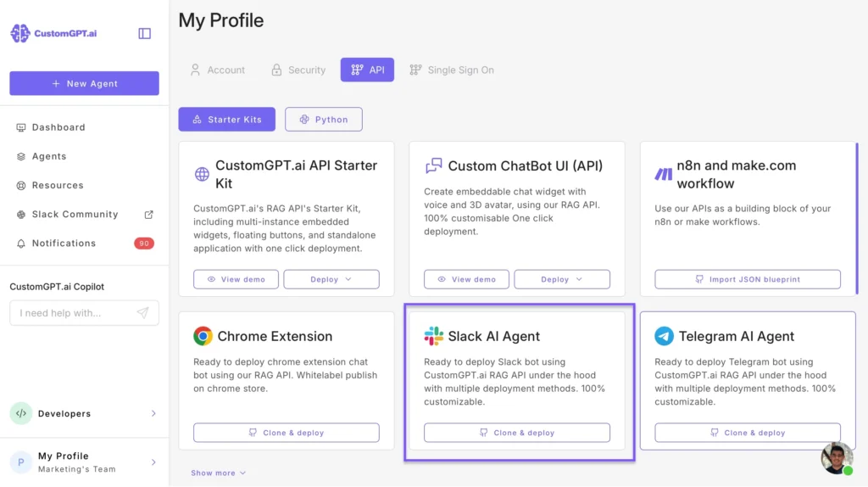Click the Dashboard monitor icon
Screen dimensions: 868x487
[21, 127]
